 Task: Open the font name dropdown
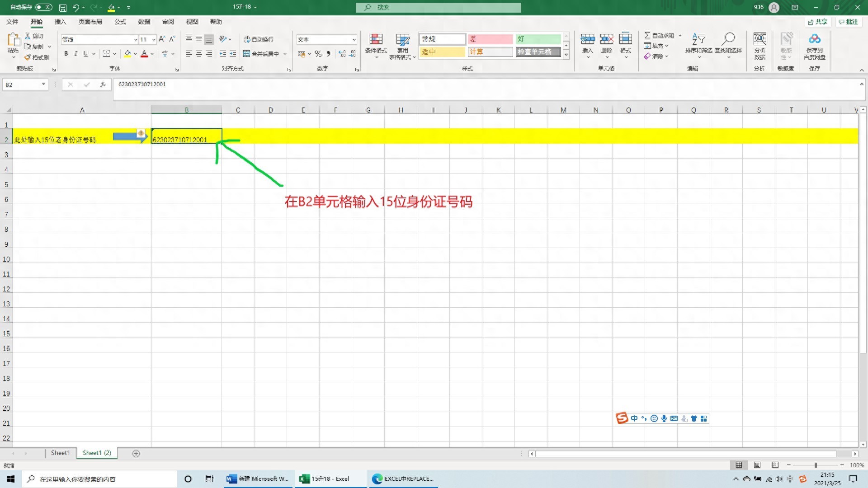(x=135, y=40)
